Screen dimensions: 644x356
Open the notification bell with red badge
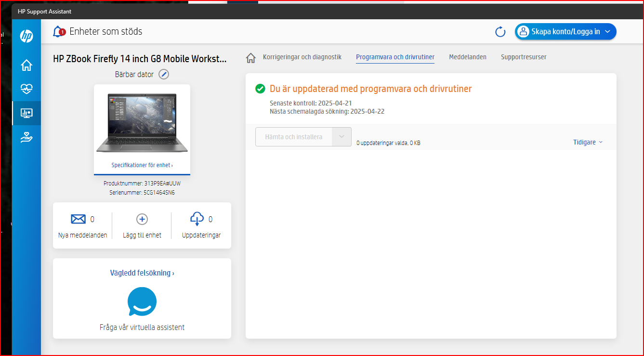point(59,32)
